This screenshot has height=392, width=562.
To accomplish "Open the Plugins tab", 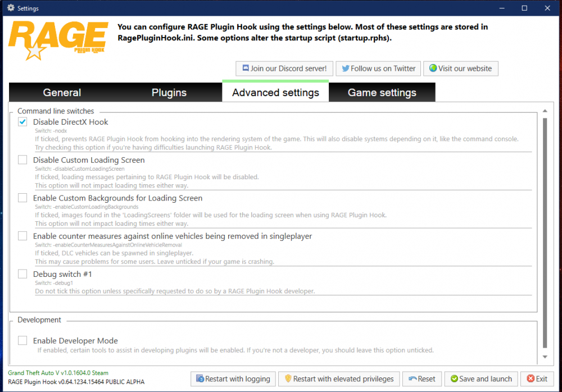I will [x=169, y=93].
